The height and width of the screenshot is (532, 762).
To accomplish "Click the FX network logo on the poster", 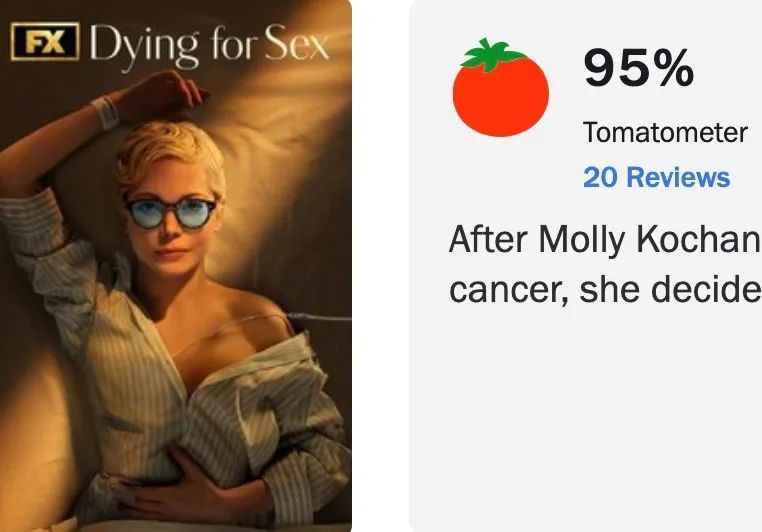I will coord(45,41).
